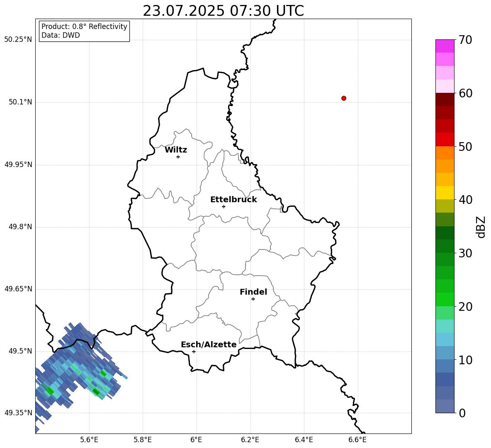Click the dBZ colorbar axis label
The height and width of the screenshot is (448, 491).
(x=481, y=227)
